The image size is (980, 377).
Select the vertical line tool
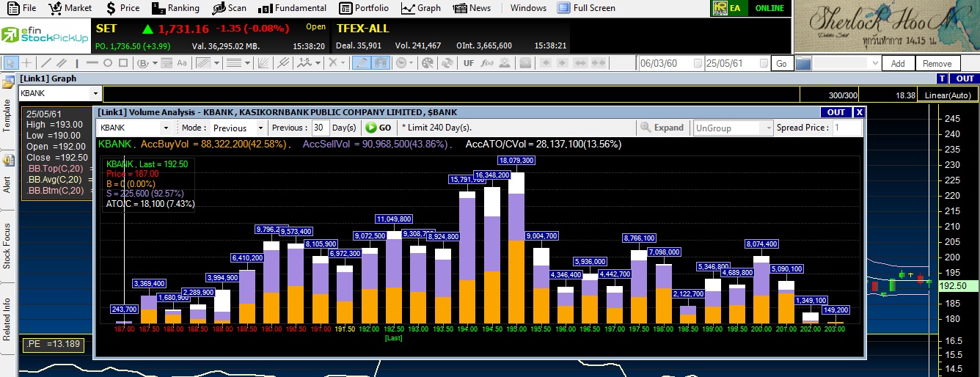click(77, 63)
